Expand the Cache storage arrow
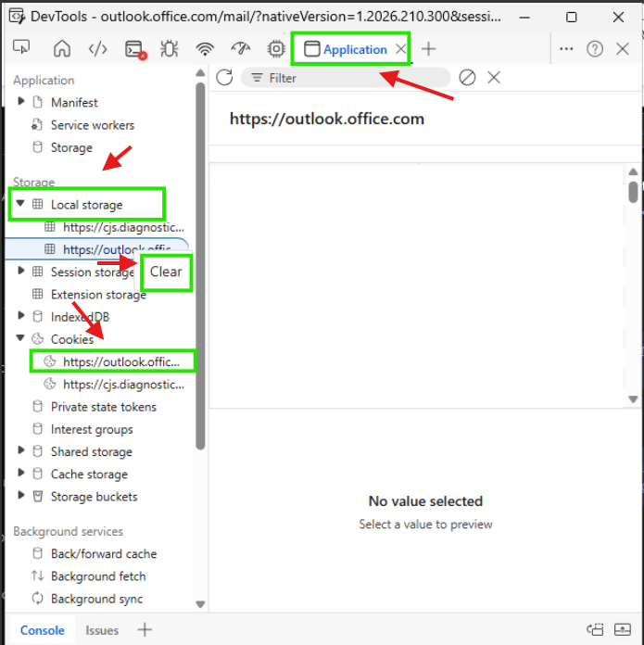 (20, 473)
